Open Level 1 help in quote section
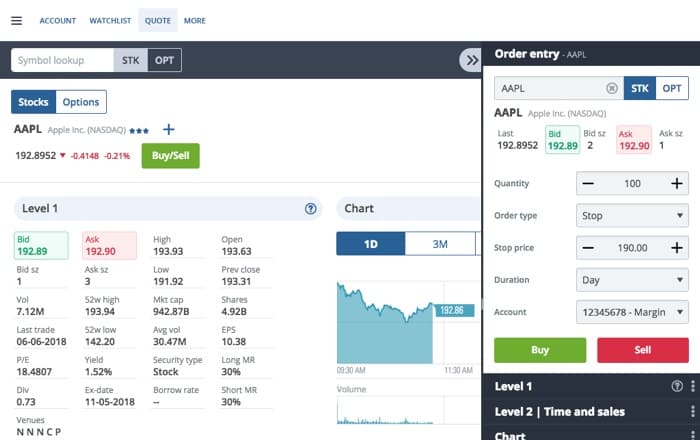 pos(311,208)
